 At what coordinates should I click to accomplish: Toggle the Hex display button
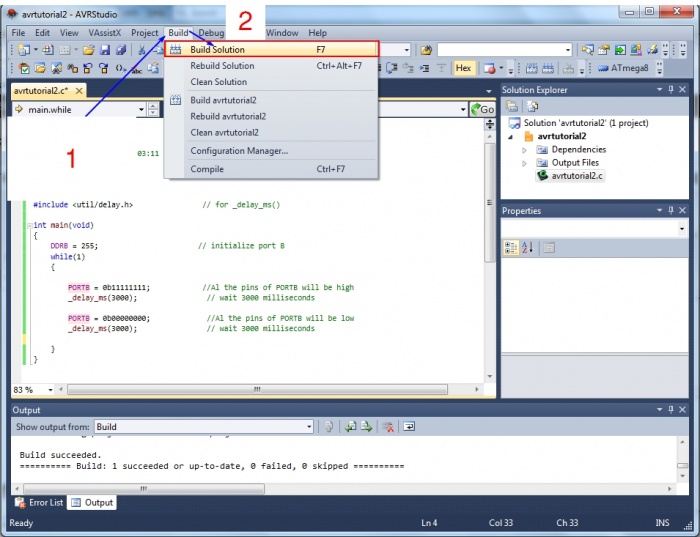(463, 68)
